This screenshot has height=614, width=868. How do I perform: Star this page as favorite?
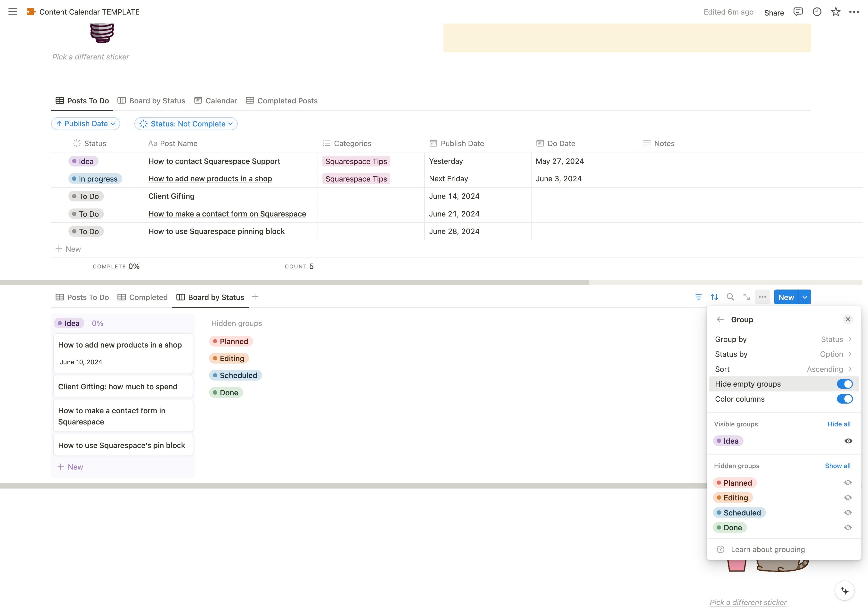(x=835, y=12)
